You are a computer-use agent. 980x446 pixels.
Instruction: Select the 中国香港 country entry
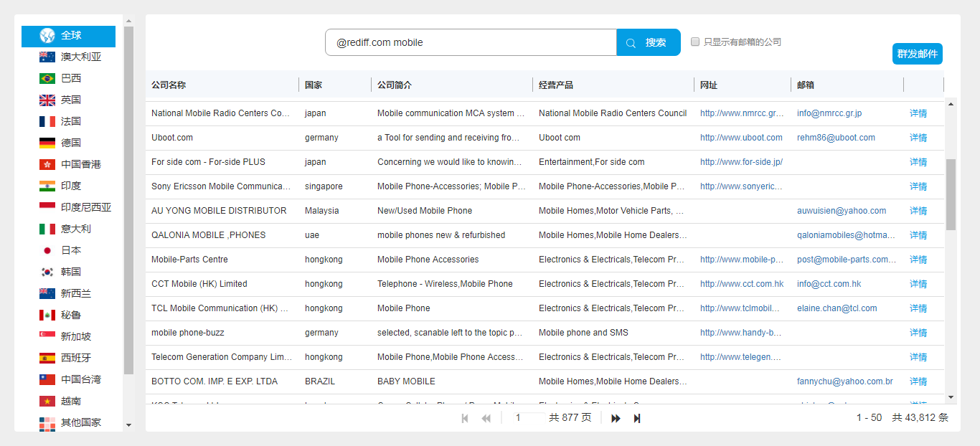pyautogui.click(x=68, y=164)
